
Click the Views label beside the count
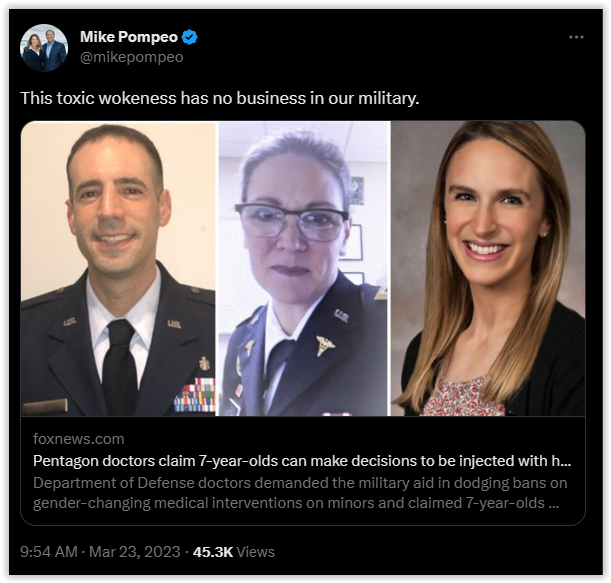[x=256, y=552]
